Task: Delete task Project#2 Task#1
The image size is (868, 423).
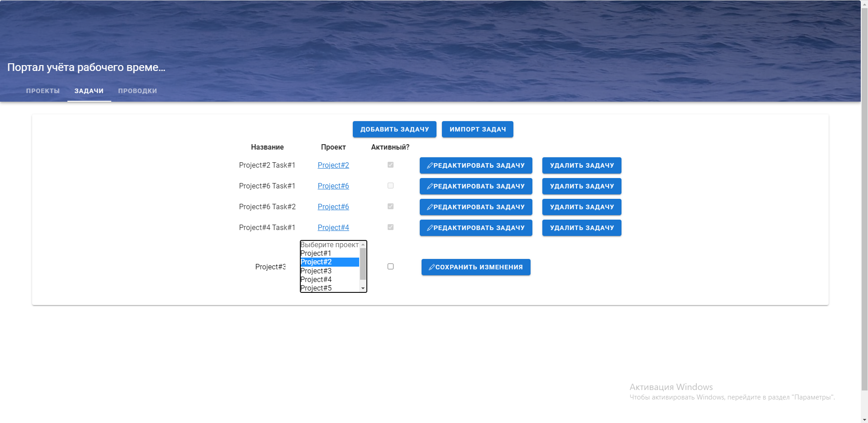Action: (582, 165)
